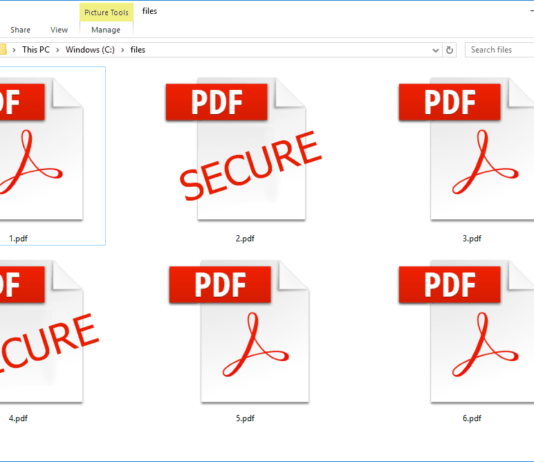Screen dimensions: 534x462
Task: Click the files breadcrumb segment
Action: pos(138,50)
